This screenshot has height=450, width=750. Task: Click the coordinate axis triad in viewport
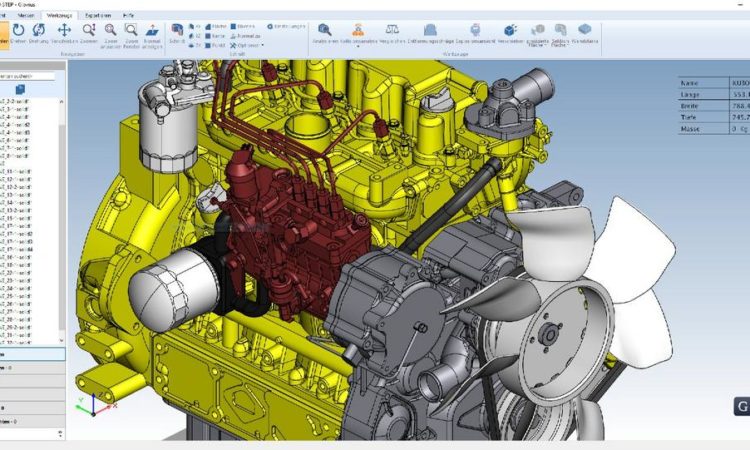click(95, 405)
